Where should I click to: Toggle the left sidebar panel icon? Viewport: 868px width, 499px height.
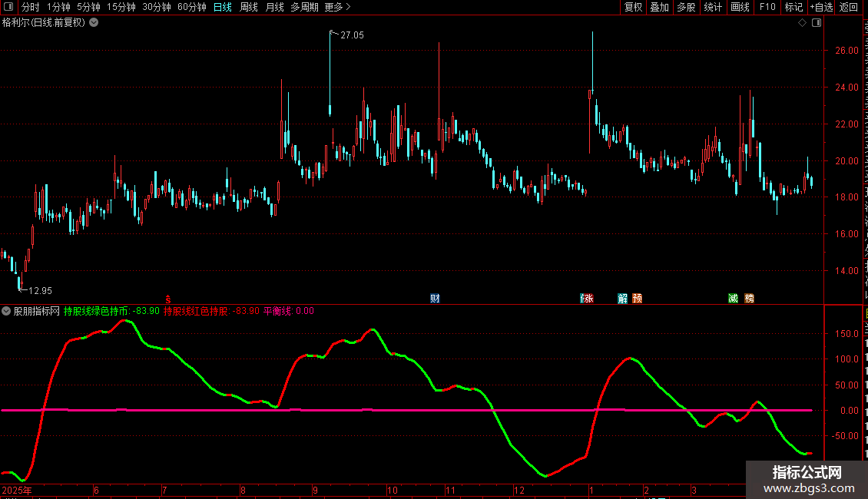click(8, 7)
